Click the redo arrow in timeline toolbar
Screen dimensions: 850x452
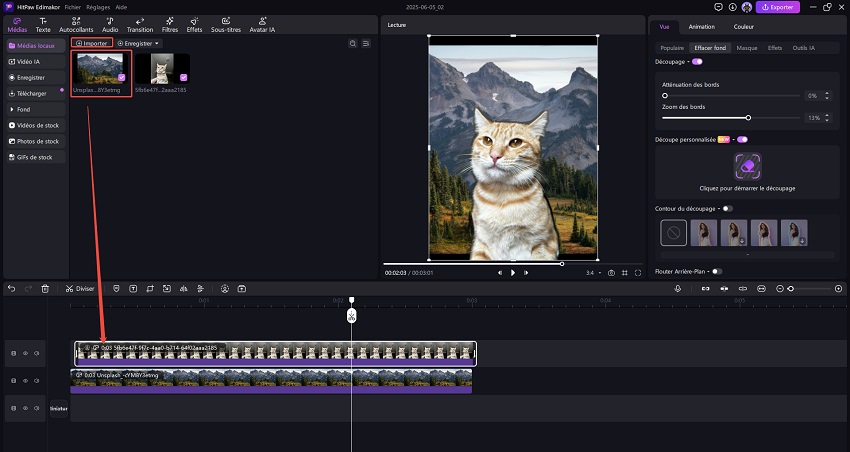point(28,289)
